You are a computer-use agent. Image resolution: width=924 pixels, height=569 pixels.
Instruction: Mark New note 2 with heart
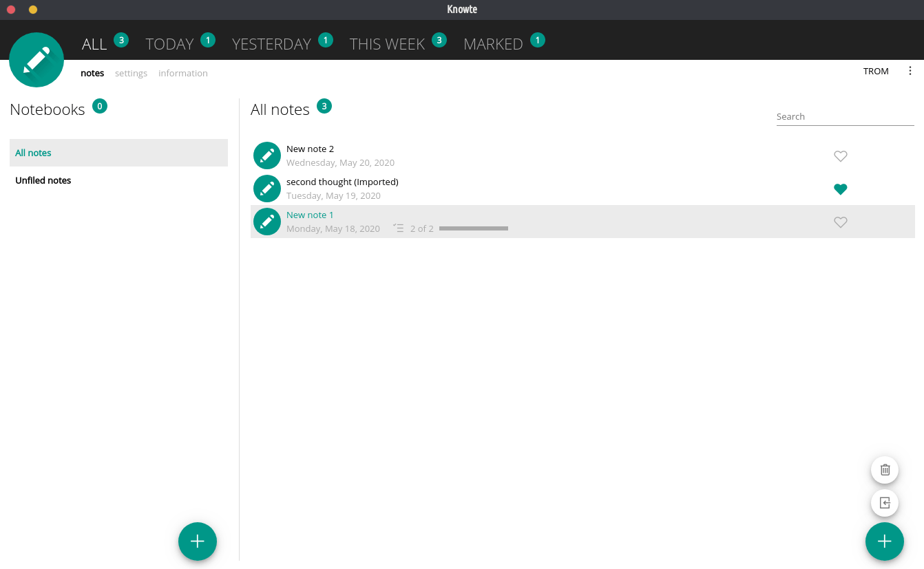point(840,156)
